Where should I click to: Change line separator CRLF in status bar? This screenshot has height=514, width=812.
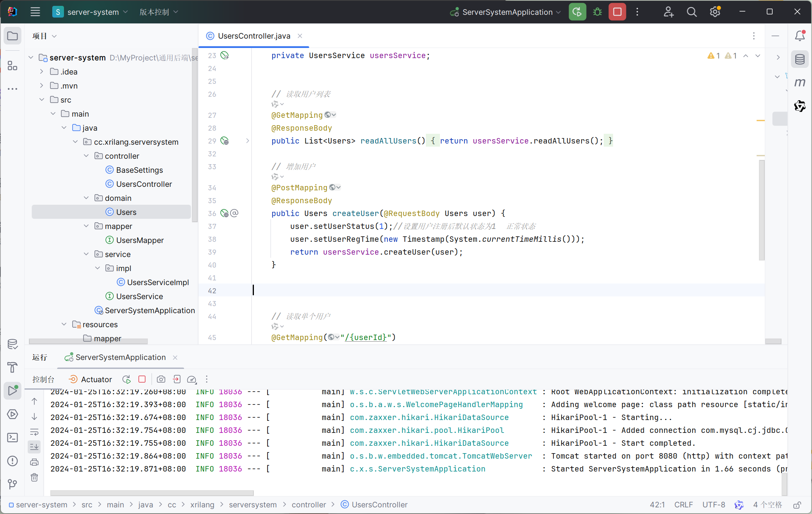point(683,505)
